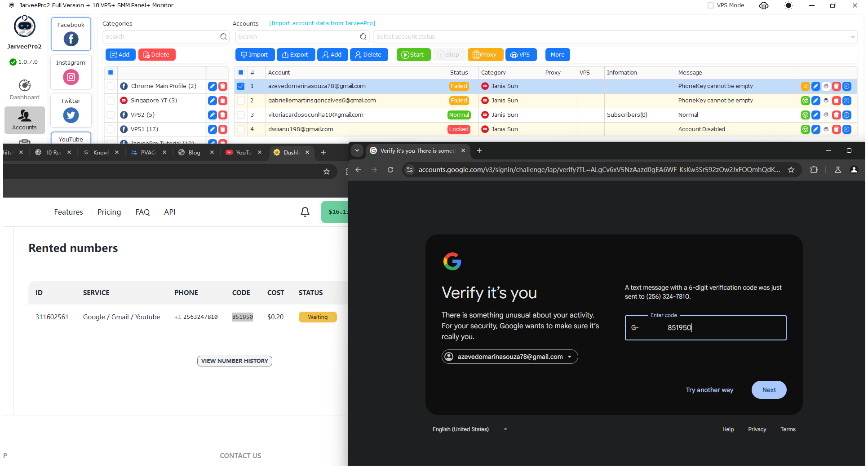
Task: Check the Singapore YT category
Action: [x=111, y=101]
